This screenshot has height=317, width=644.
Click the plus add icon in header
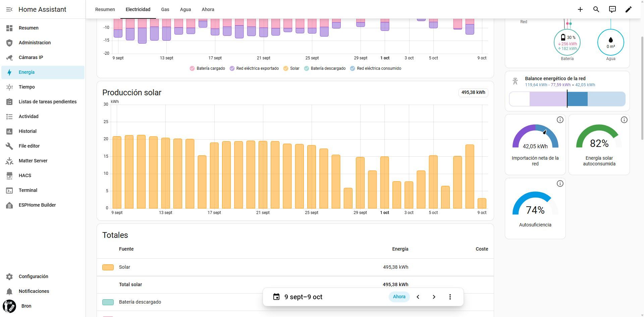tap(580, 9)
